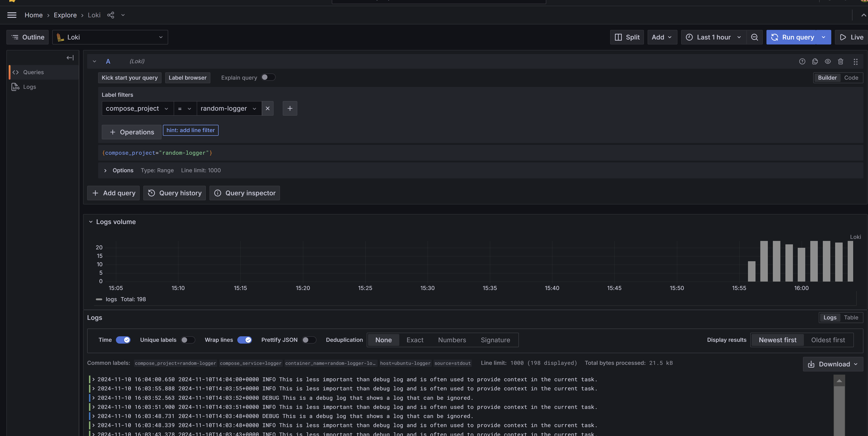Collapse the outline sidebar with arrow icon
This screenshot has height=436, width=868.
pyautogui.click(x=70, y=58)
